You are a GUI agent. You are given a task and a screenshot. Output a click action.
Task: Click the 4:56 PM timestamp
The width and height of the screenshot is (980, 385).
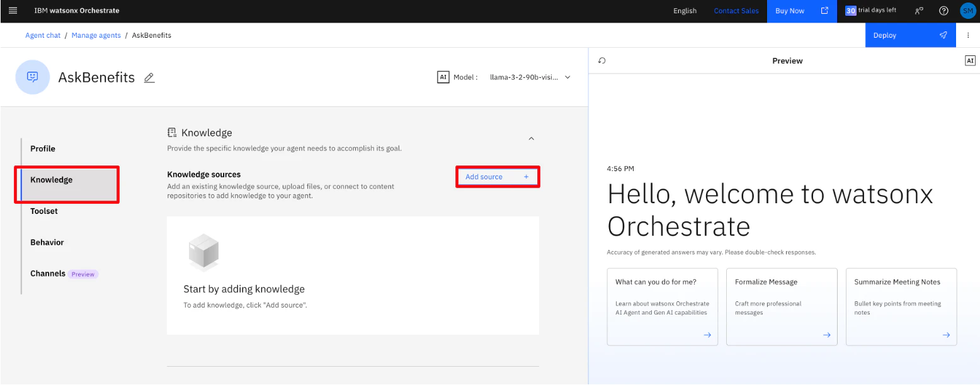click(620, 169)
